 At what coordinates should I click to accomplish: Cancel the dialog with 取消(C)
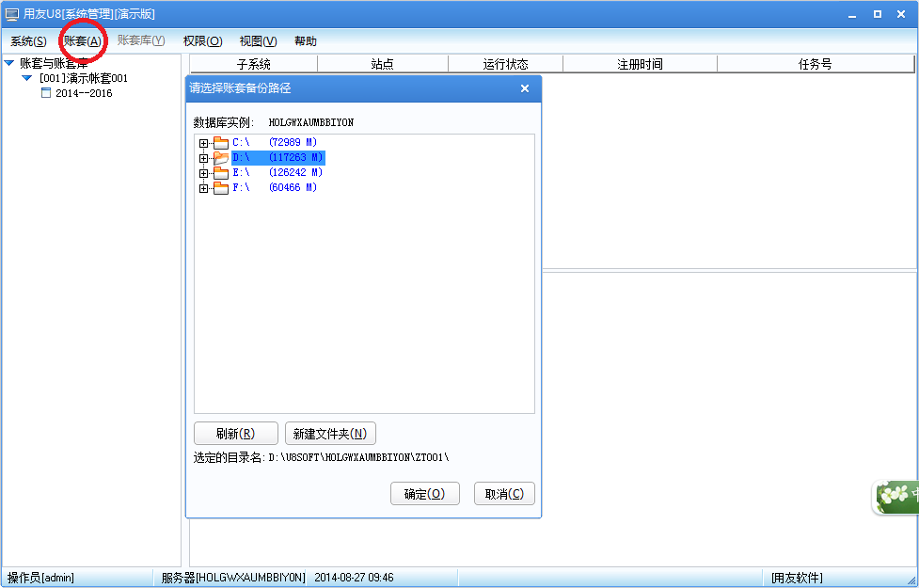tap(504, 494)
